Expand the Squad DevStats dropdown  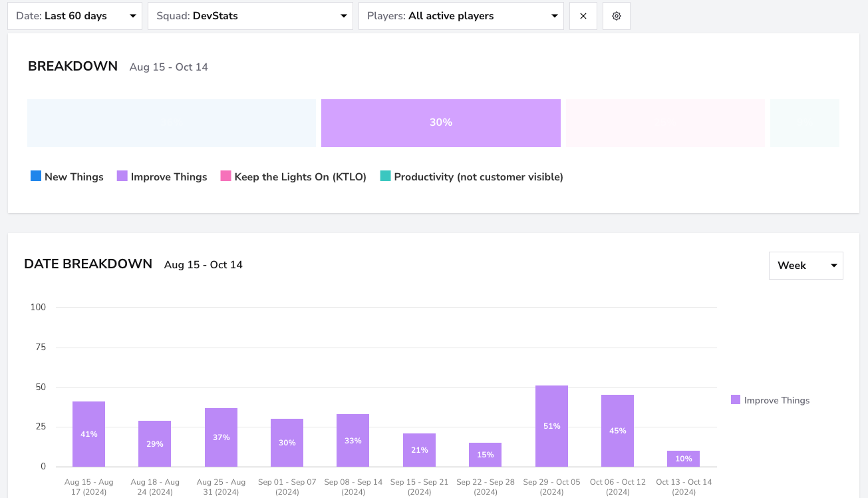pos(250,16)
